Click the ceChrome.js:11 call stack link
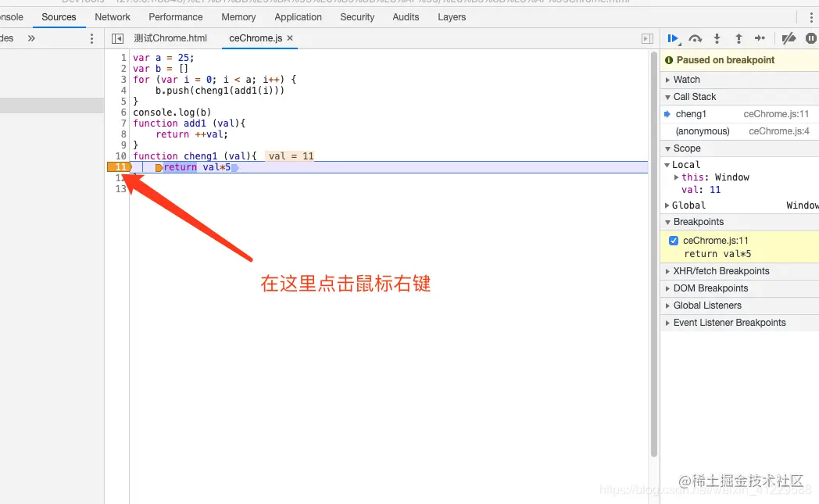This screenshot has width=819, height=504. pyautogui.click(x=776, y=114)
